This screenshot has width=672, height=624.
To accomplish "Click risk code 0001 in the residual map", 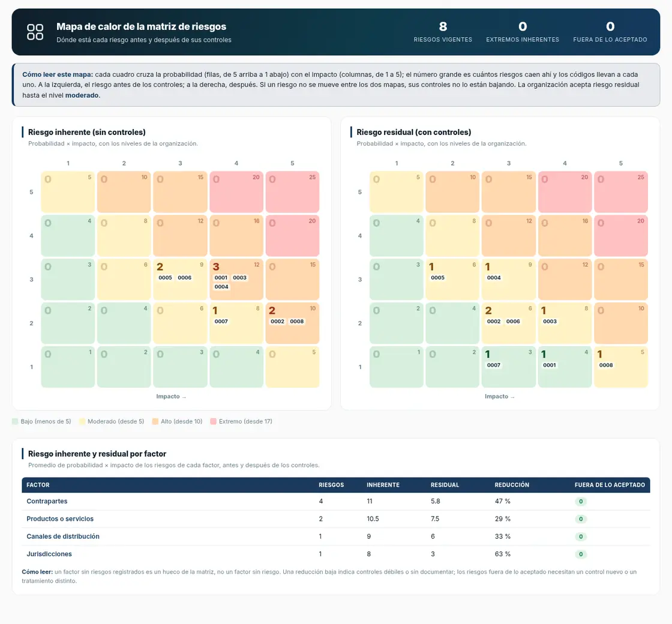I will pos(550,365).
